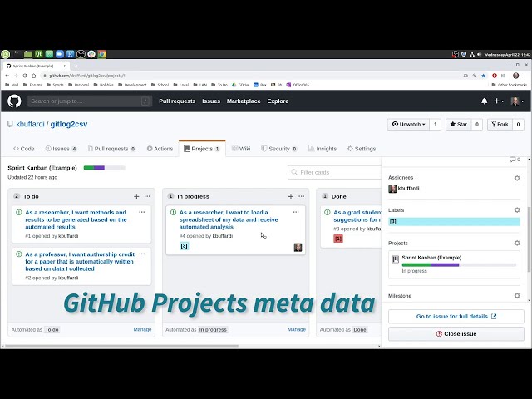Open the Unwatch dropdown

pyautogui.click(x=408, y=124)
